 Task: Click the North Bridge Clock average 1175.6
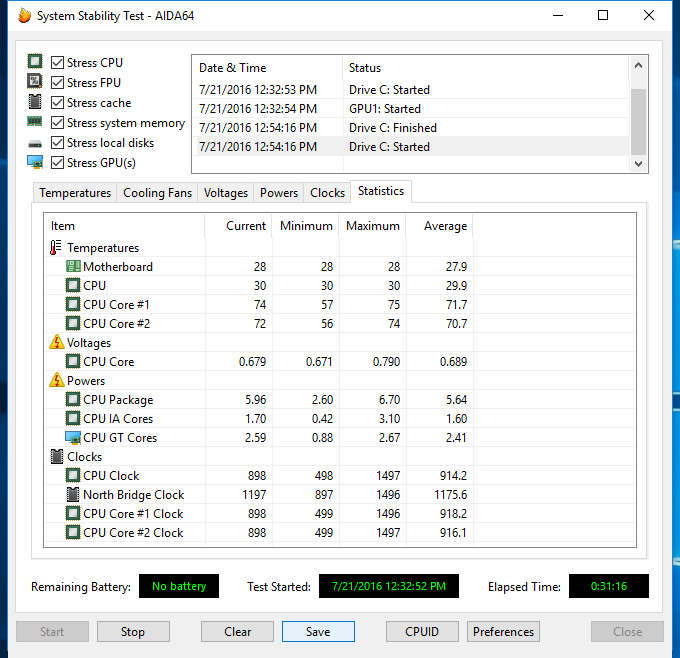point(451,494)
